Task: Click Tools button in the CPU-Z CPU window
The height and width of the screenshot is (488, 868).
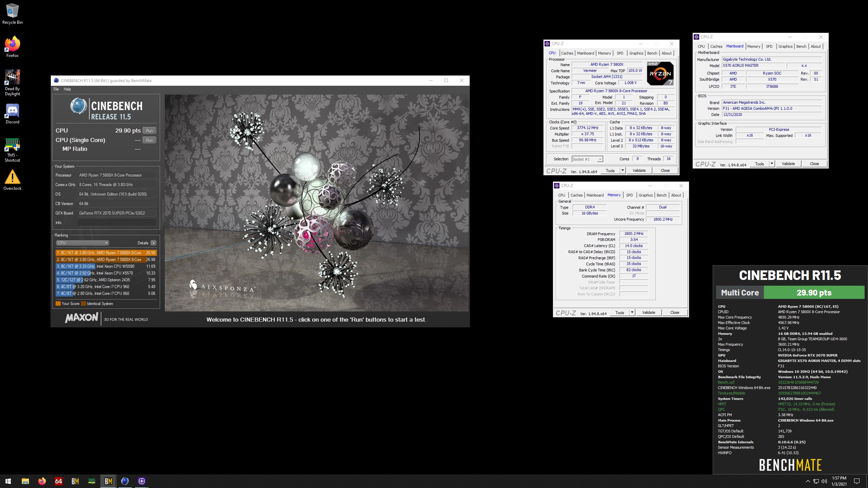Action: tap(610, 171)
